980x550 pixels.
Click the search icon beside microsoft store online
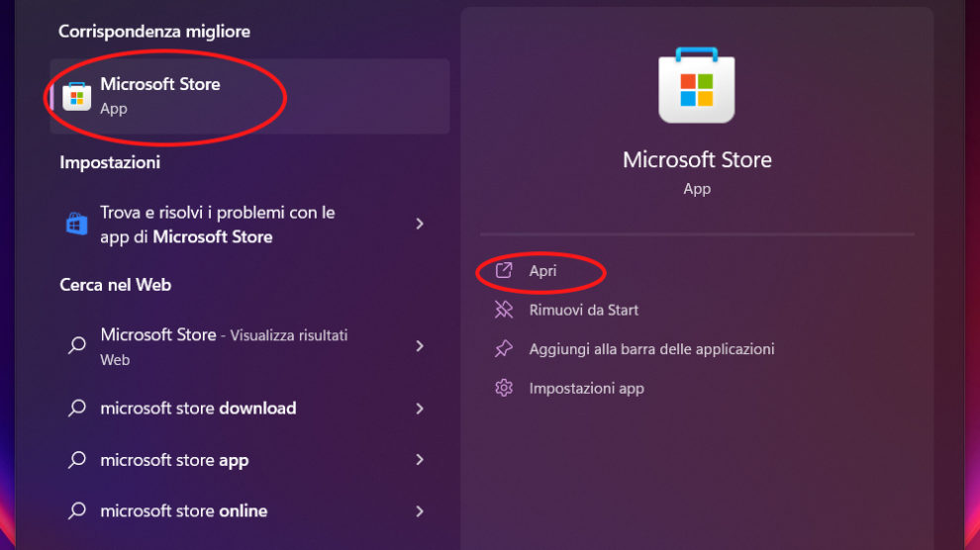pyautogui.click(x=76, y=511)
